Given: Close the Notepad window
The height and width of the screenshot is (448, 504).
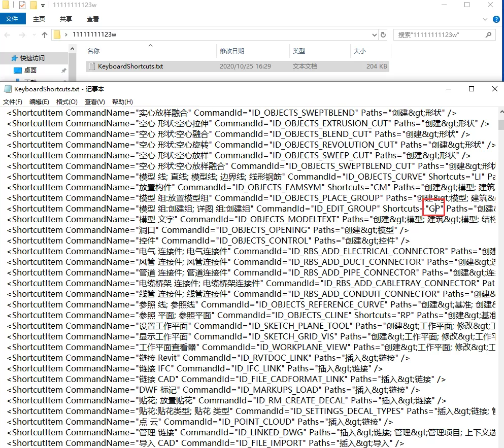Looking at the screenshot, I should coord(495,89).
